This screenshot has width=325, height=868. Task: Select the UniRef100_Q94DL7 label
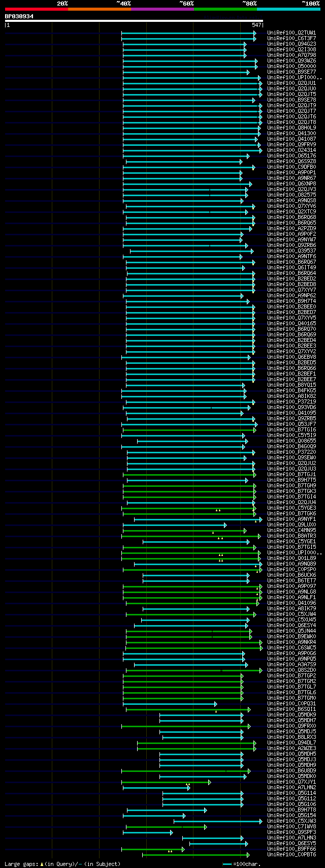[x=291, y=743]
